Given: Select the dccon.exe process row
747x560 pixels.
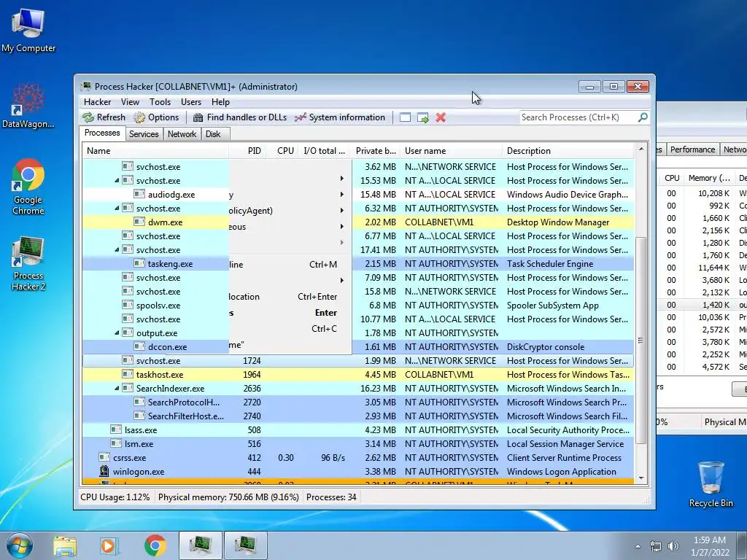Looking at the screenshot, I should pos(358,346).
